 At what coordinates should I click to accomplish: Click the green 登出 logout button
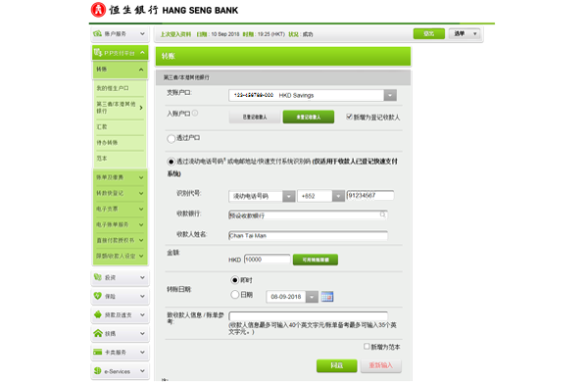point(429,33)
